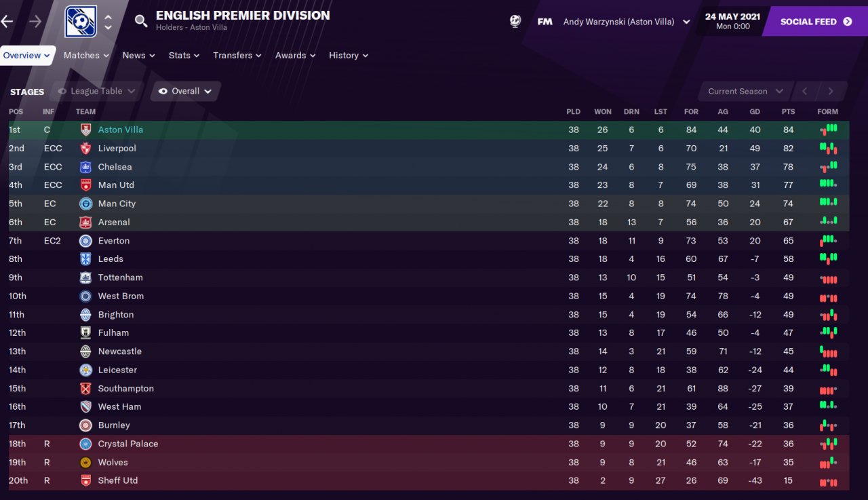Open the Stats tab
This screenshot has width=868, height=500.
point(184,56)
